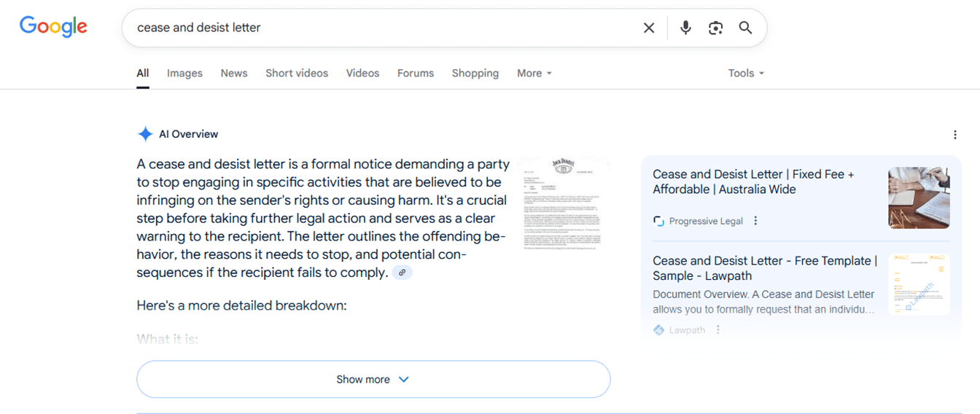The width and height of the screenshot is (980, 414).
Task: Open Progressive Legal Cease and Desist link
Action: click(x=753, y=181)
